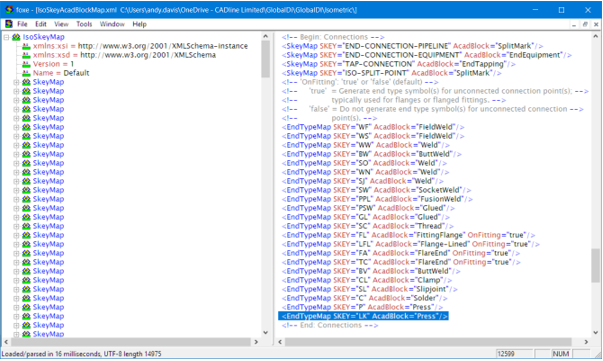Click the tree pane scroll down arrow

tap(265, 333)
